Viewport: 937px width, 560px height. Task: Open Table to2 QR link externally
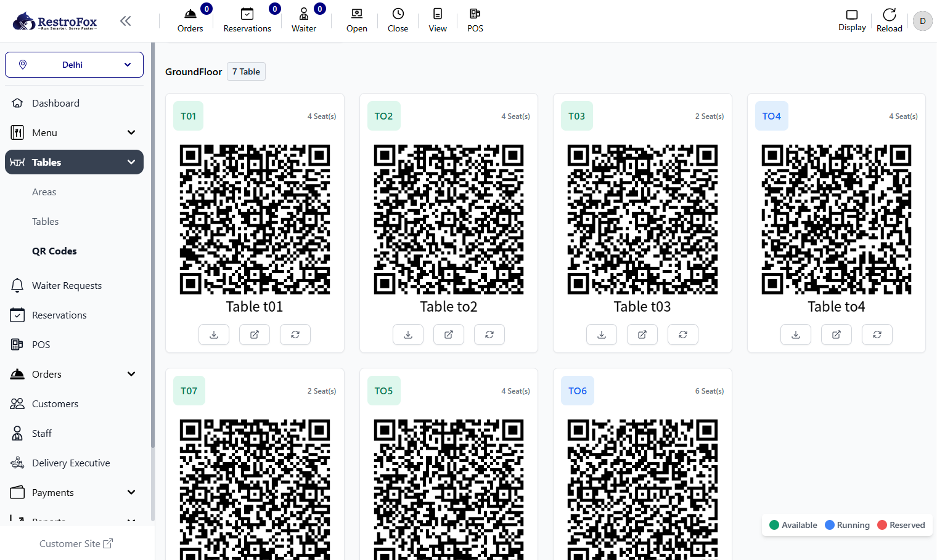(449, 335)
